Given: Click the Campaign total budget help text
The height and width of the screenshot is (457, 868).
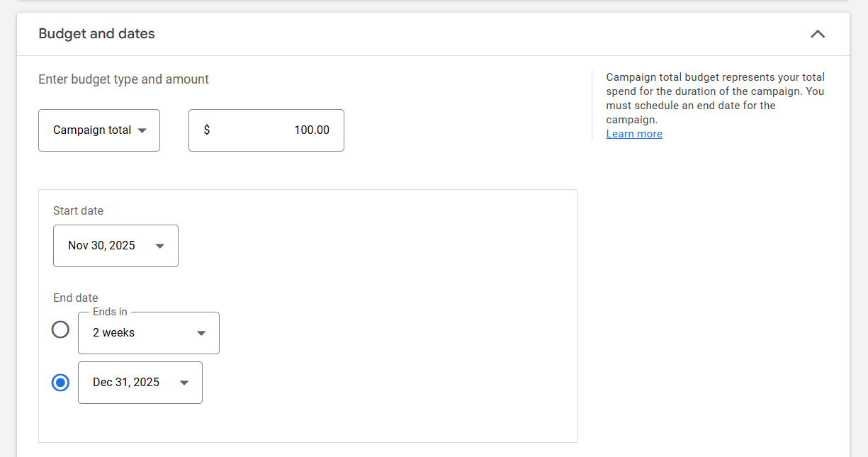Looking at the screenshot, I should 715,98.
